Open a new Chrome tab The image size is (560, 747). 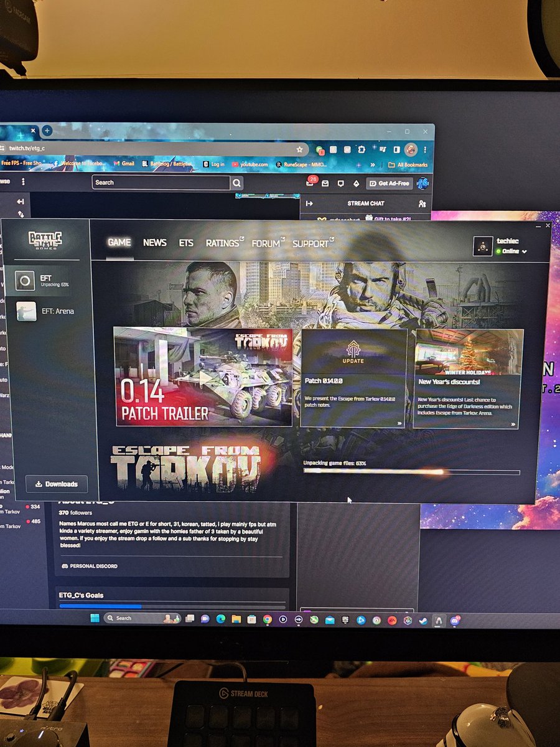pos(47,131)
